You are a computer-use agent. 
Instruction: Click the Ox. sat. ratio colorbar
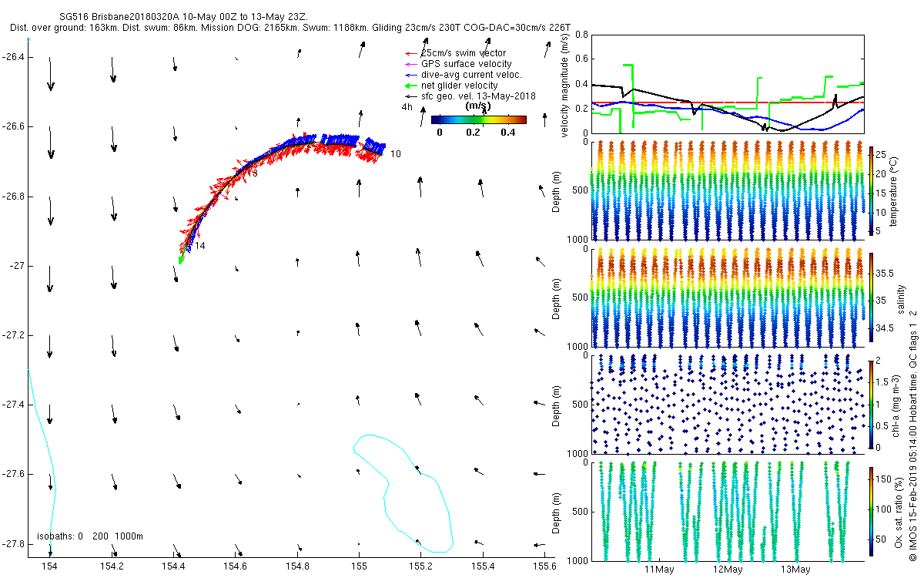coord(872,509)
